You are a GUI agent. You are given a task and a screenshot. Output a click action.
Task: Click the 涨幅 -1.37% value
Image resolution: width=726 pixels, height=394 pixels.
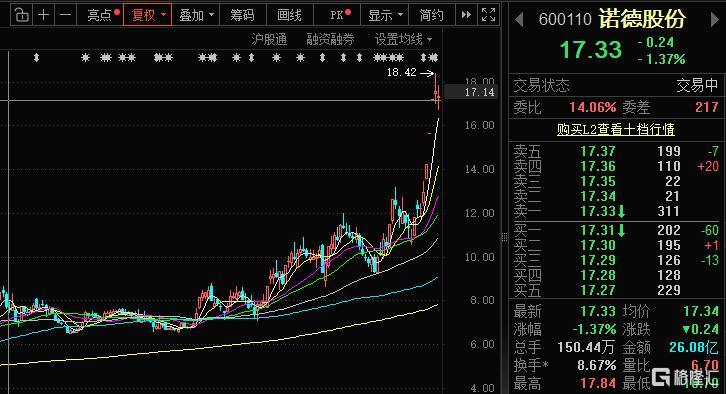click(594, 329)
